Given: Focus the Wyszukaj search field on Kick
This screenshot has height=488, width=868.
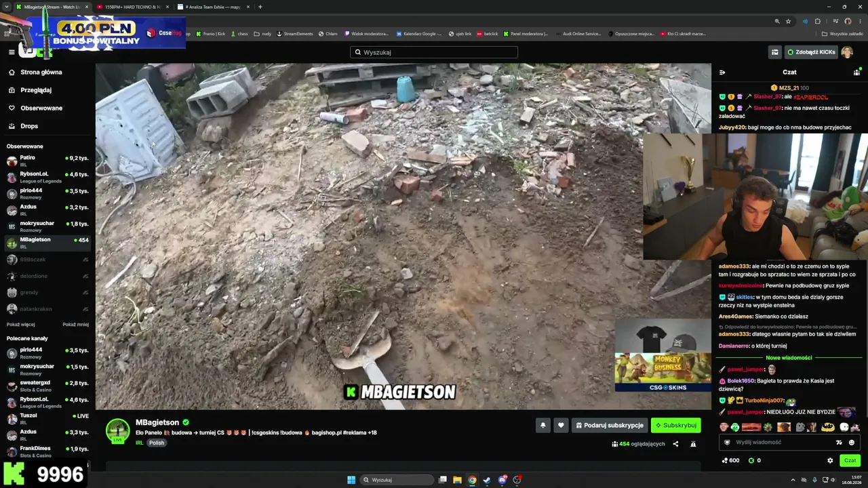Looking at the screenshot, I should [434, 52].
